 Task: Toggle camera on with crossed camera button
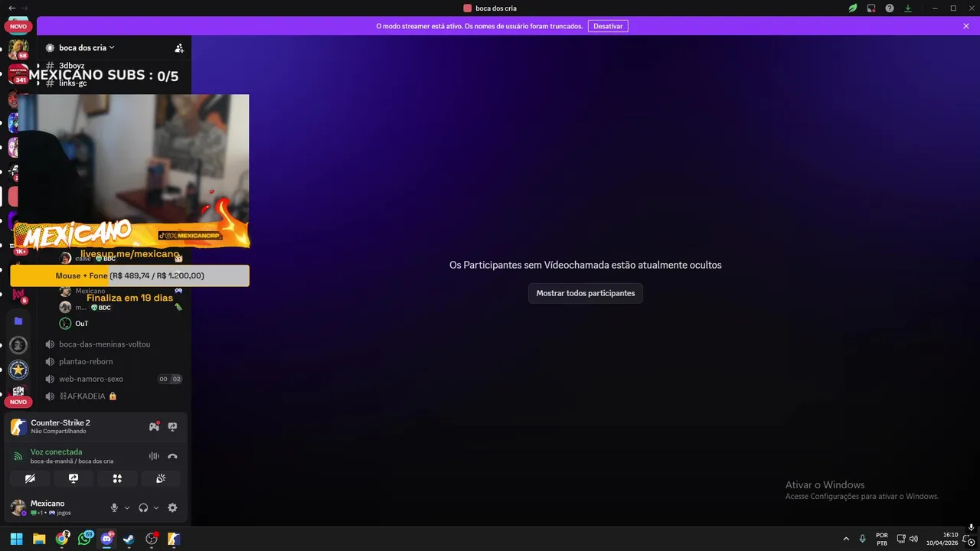[30, 478]
